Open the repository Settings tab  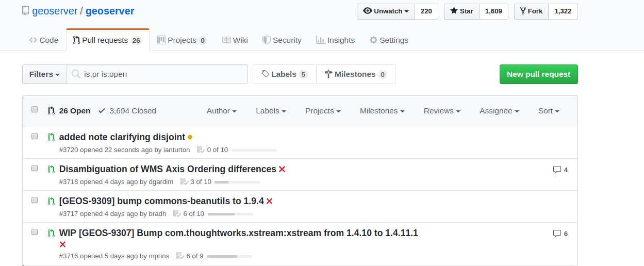point(389,40)
